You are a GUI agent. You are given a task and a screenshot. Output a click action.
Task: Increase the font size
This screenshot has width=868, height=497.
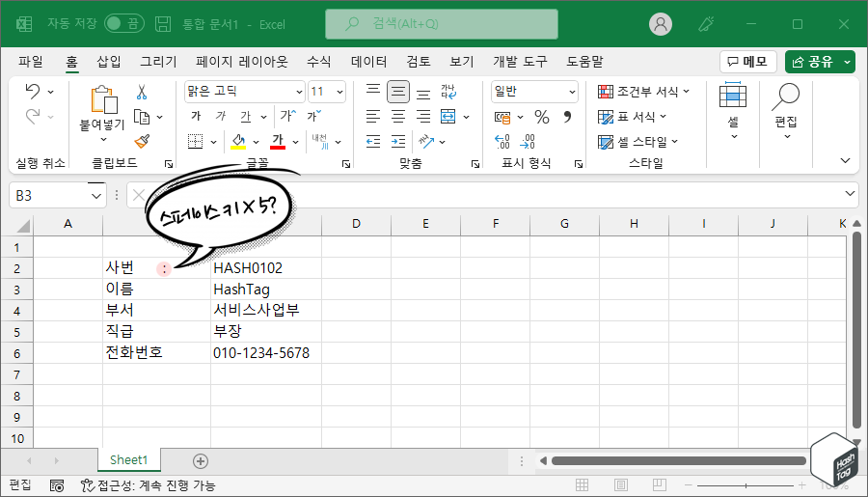point(288,115)
